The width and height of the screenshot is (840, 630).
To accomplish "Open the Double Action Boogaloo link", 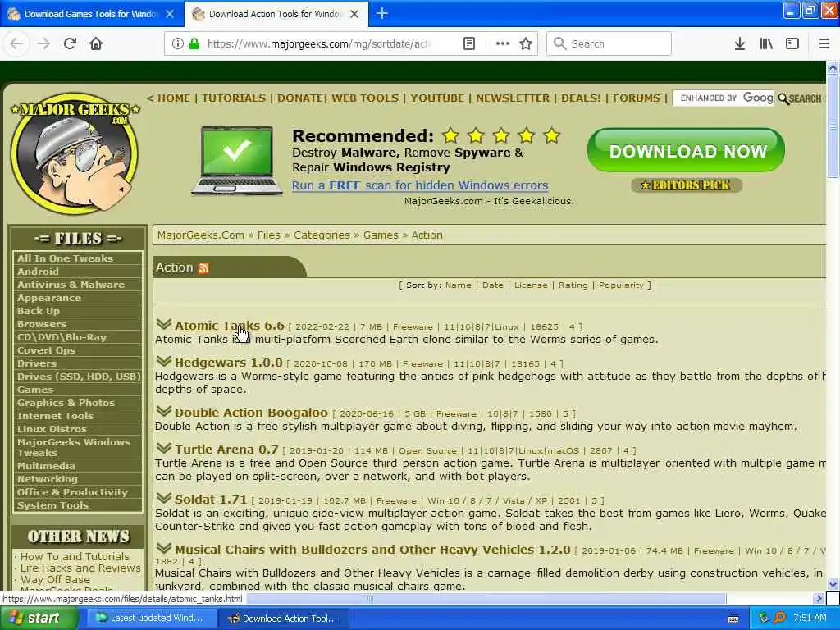I will click(251, 413).
